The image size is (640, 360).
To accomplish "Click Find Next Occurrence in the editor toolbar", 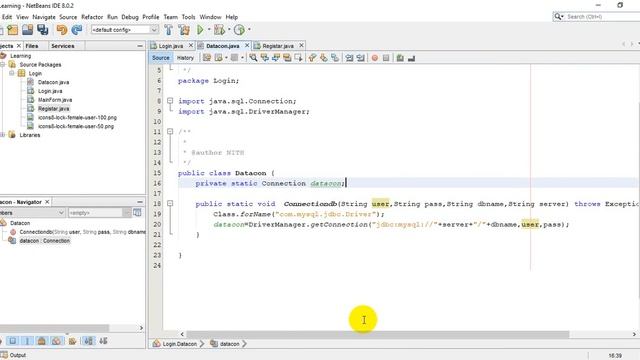I will click(x=276, y=58).
